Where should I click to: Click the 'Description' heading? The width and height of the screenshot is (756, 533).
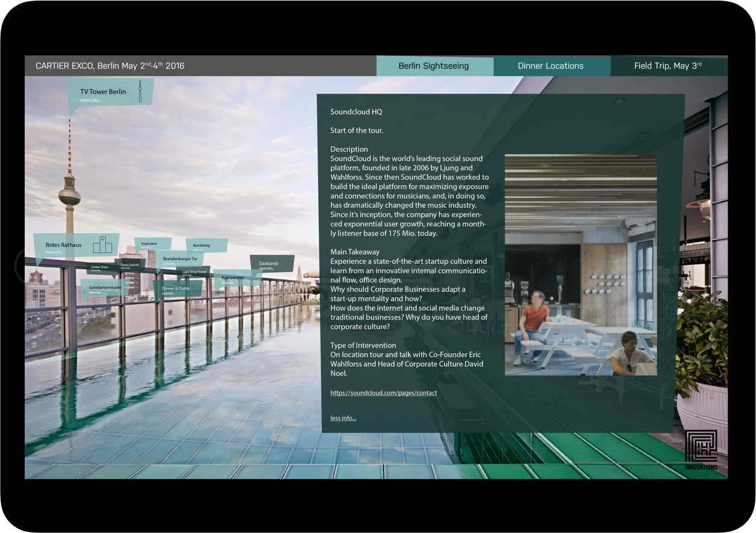[x=349, y=149]
